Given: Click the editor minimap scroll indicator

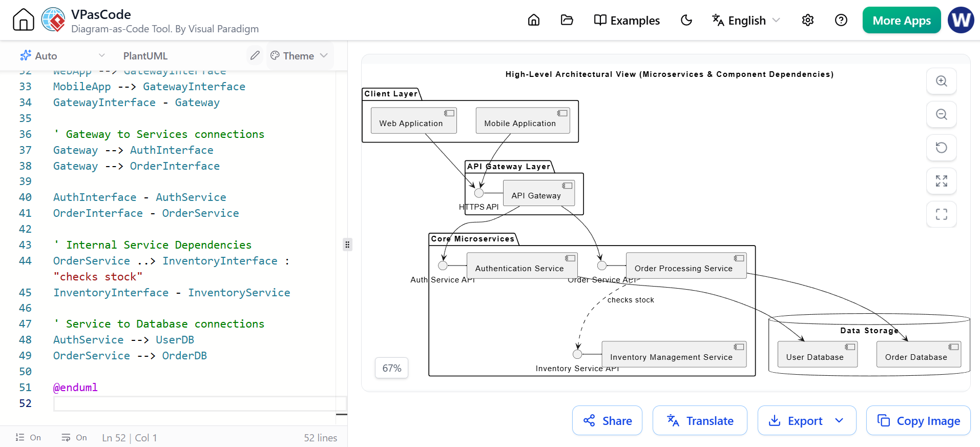Looking at the screenshot, I should (342, 414).
